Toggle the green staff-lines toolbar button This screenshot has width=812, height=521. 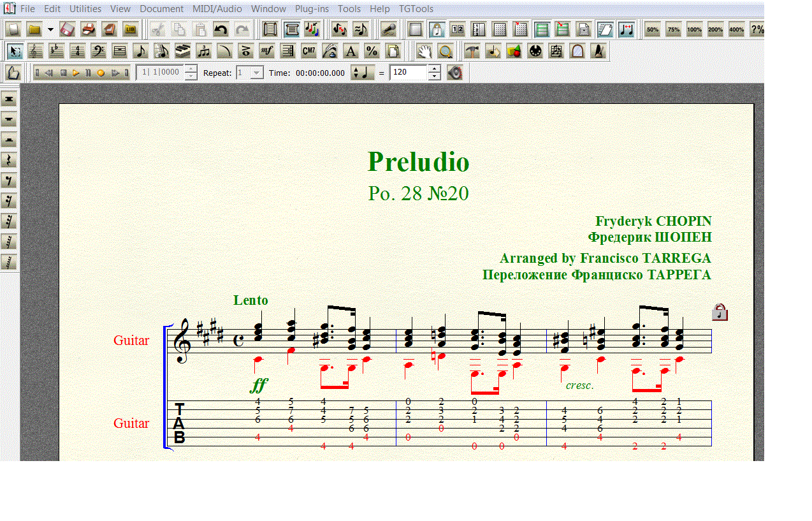[542, 29]
